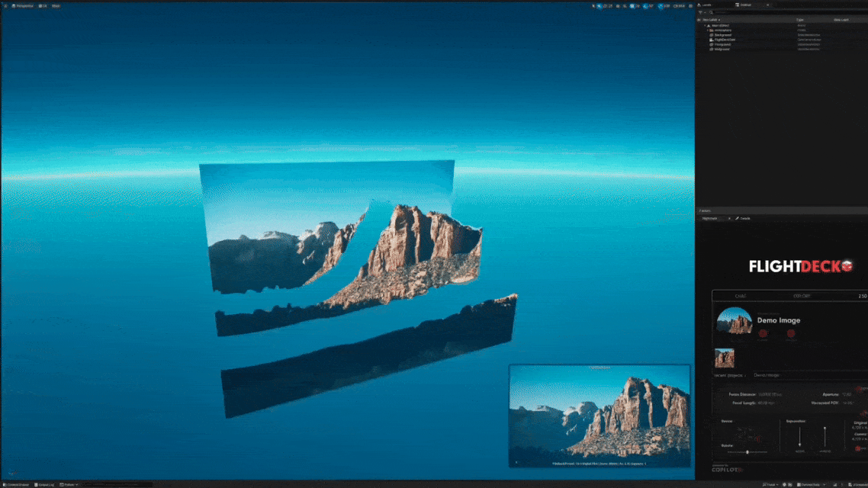Sort by the Type column header
Screen dimensions: 868x488
point(800,20)
